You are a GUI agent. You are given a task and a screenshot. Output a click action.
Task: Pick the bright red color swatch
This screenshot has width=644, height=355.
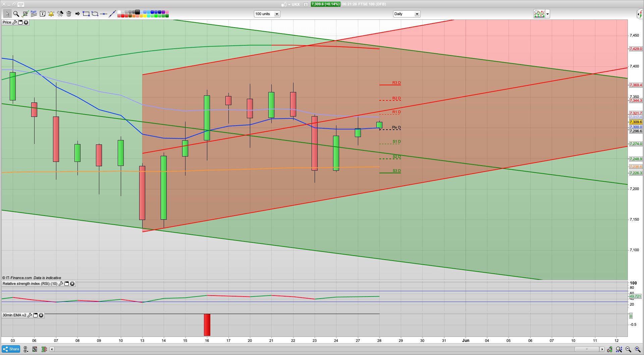point(123,16)
